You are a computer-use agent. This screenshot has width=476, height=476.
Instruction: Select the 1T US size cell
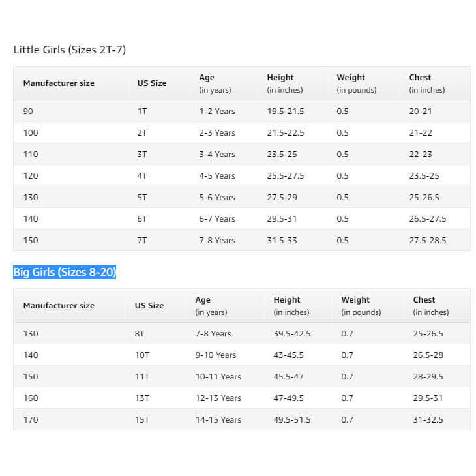(142, 112)
